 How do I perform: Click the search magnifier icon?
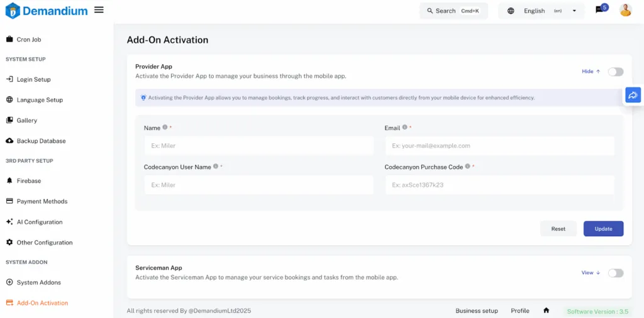pyautogui.click(x=430, y=11)
